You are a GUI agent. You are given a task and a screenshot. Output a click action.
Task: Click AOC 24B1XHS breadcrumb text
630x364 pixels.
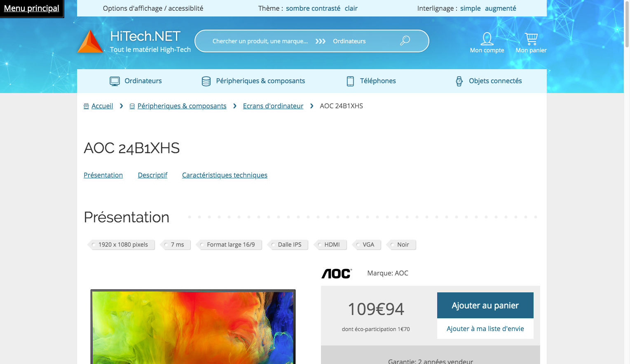[341, 106]
